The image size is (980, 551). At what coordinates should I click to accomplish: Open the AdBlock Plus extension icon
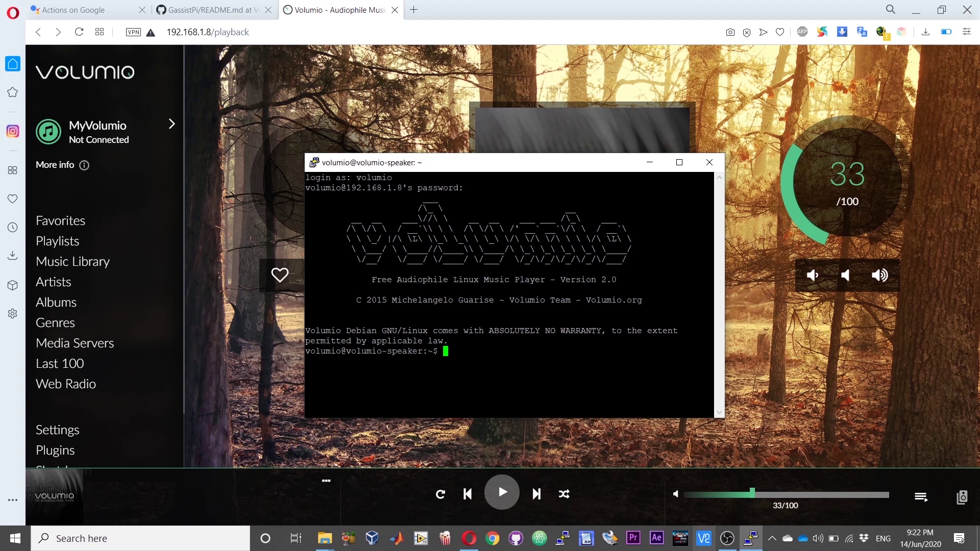[802, 32]
